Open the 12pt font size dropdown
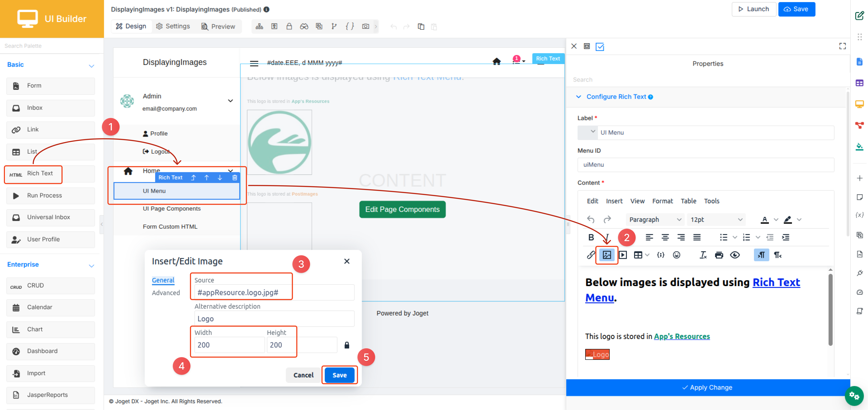 click(716, 220)
